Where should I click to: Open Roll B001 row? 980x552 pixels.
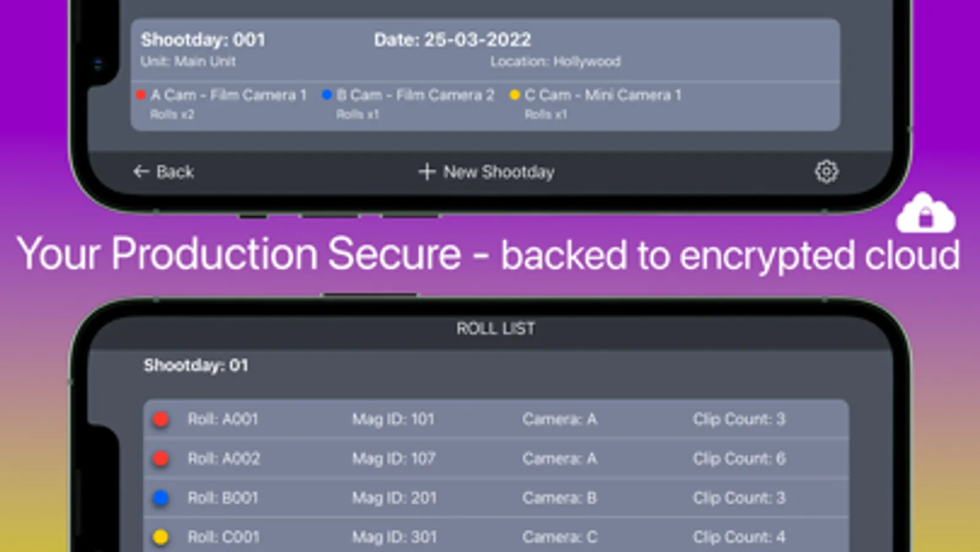[x=223, y=498]
